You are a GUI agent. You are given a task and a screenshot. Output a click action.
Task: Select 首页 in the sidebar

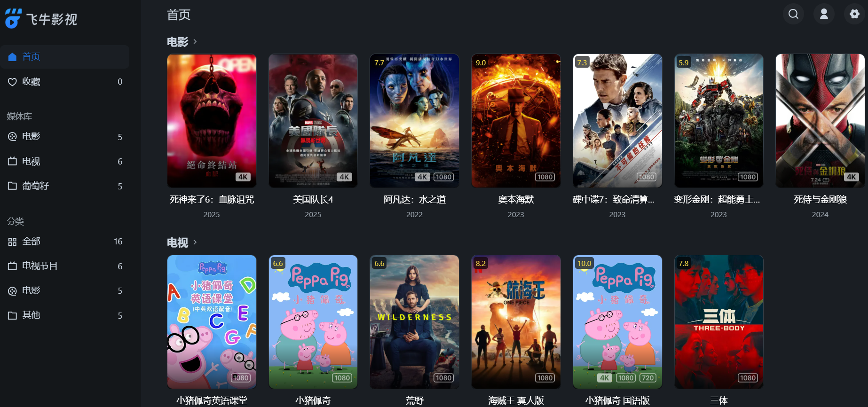coord(65,57)
